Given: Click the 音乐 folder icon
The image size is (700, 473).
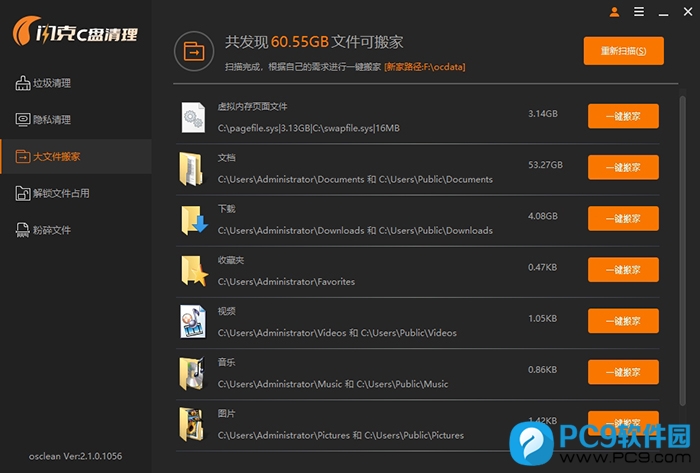Looking at the screenshot, I should point(192,373).
